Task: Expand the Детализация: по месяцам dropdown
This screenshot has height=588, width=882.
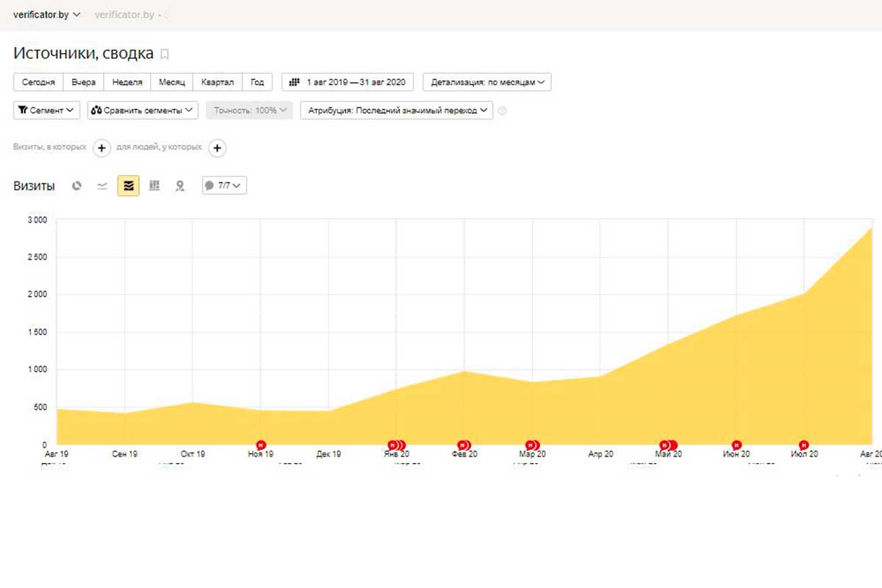Action: 487,82
